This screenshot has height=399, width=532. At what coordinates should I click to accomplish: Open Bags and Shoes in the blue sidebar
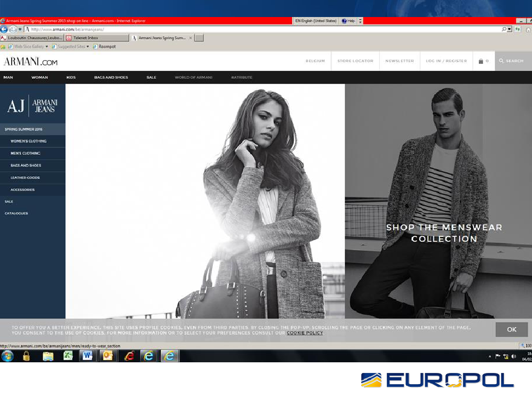coord(32,165)
